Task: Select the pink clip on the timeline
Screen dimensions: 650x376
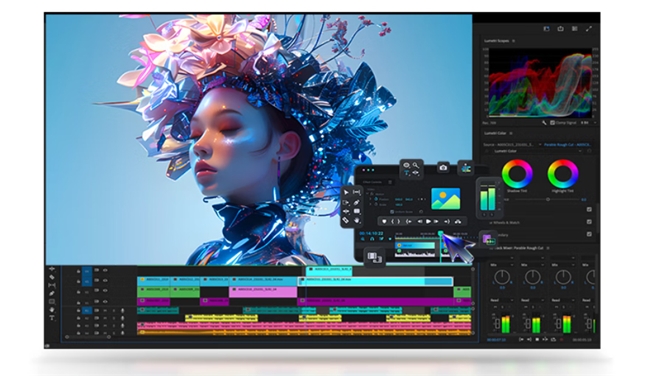Action: (263, 292)
